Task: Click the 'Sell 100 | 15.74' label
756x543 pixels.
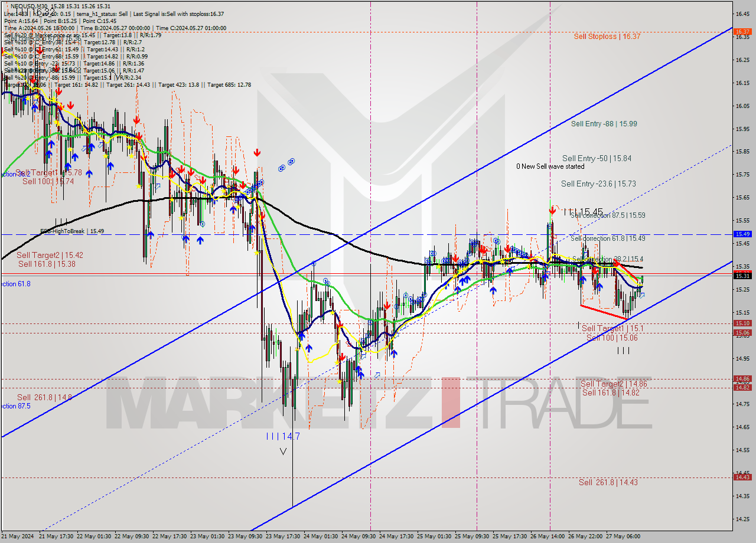Action: pos(48,182)
